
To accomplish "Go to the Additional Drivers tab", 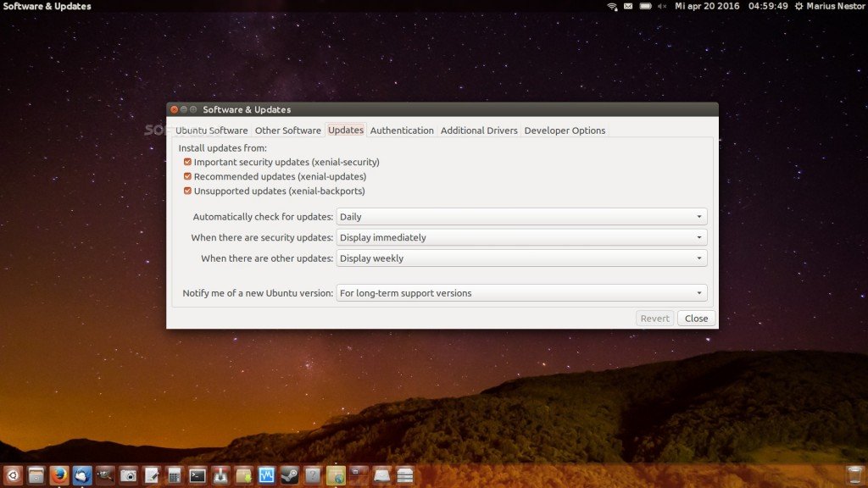I will click(x=479, y=130).
